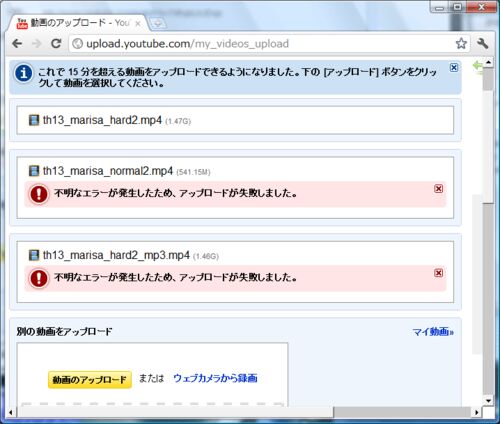This screenshot has width=500, height=424.
Task: Dismiss the blue 15-minute info notice
Action: [x=454, y=67]
